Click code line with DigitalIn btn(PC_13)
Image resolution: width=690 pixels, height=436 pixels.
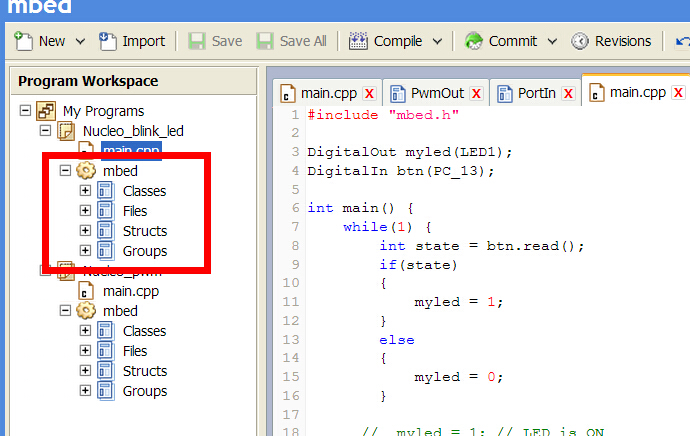point(400,171)
